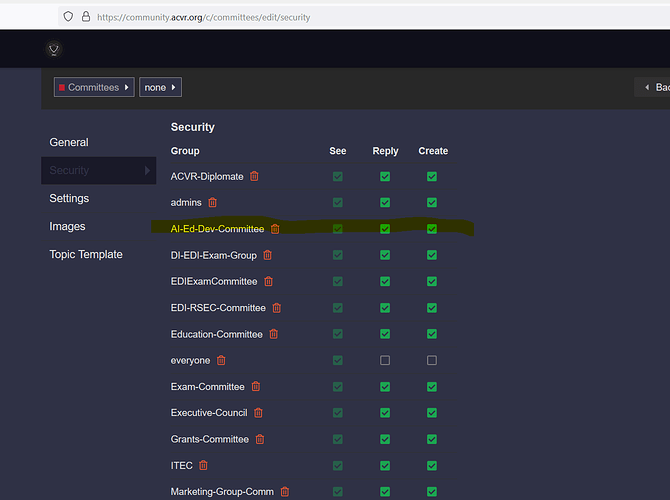670x500 pixels.
Task: Click the See column header
Action: pos(338,151)
